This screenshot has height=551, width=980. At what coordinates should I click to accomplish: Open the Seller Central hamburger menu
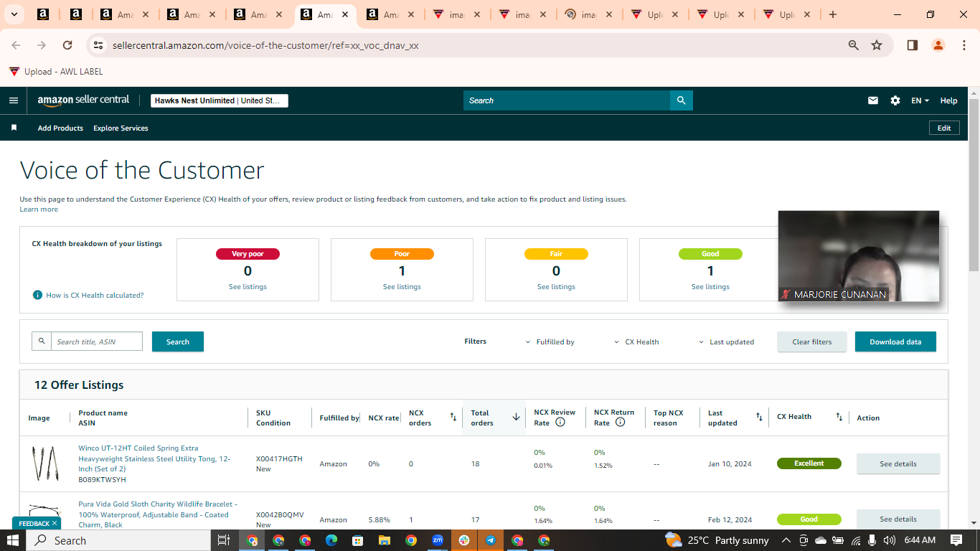click(14, 100)
